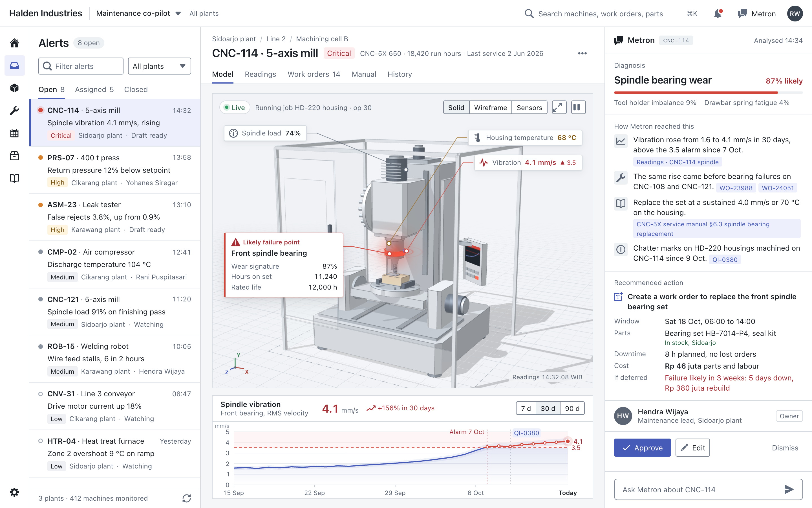Expand the Maintenance co-pilot dropdown

(139, 14)
